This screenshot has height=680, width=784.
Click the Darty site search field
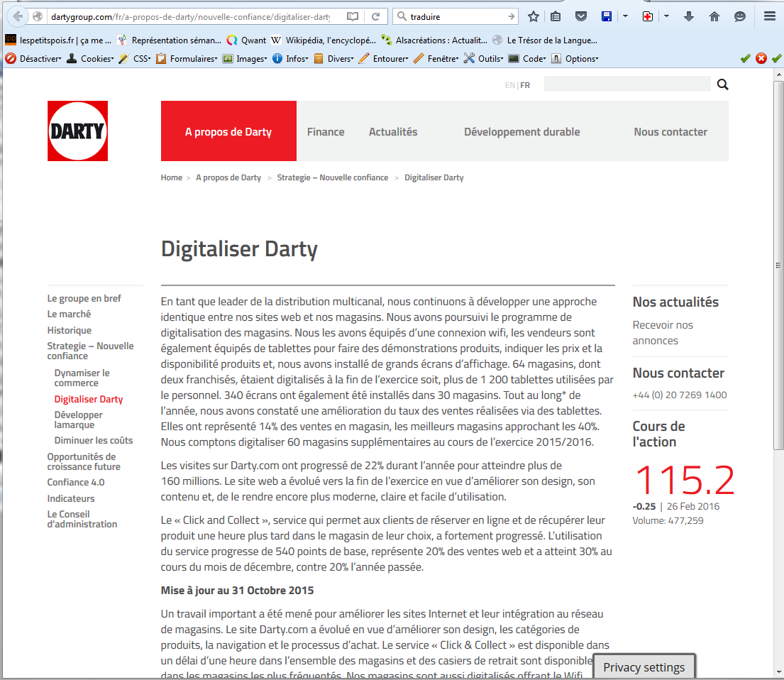click(x=626, y=84)
